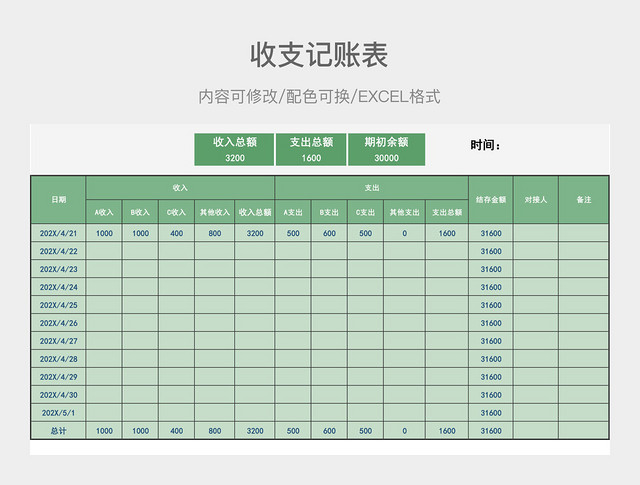Viewport: 640px width, 485px height.
Task: Click 结存金额 31600 in 202X/5/1 row
Action: pyautogui.click(x=491, y=413)
